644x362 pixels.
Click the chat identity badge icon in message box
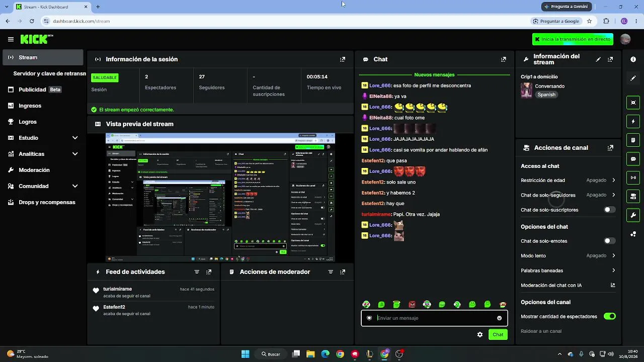coord(369,318)
